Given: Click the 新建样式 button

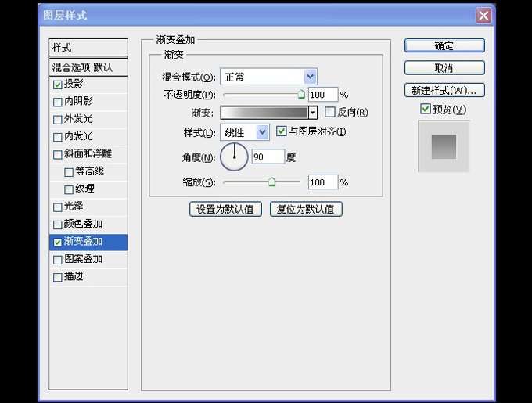Looking at the screenshot, I should [x=444, y=90].
